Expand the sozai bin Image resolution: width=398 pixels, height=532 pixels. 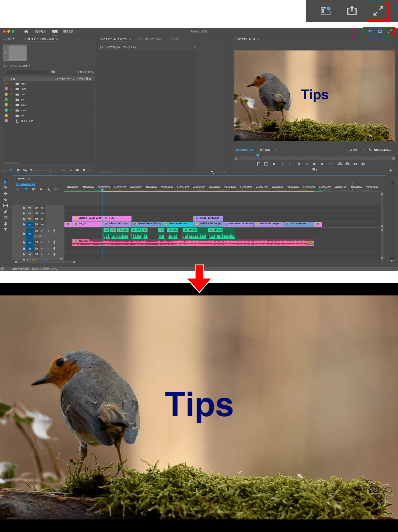(x=12, y=110)
